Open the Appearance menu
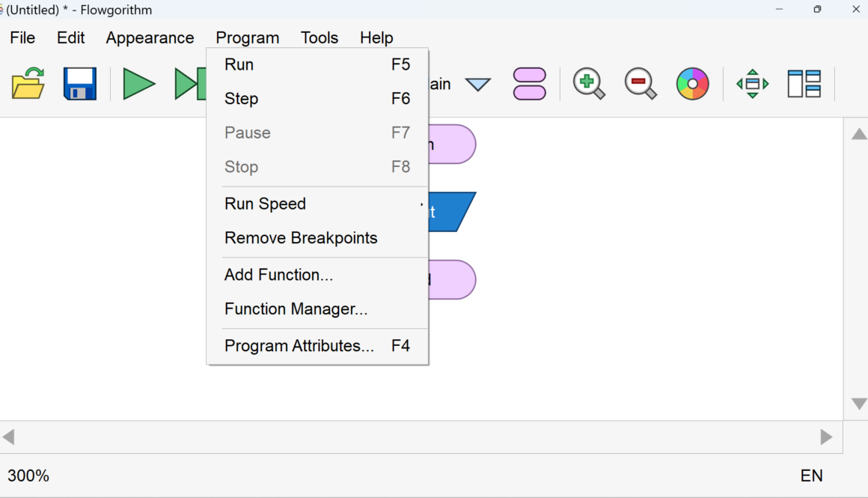 click(x=150, y=37)
